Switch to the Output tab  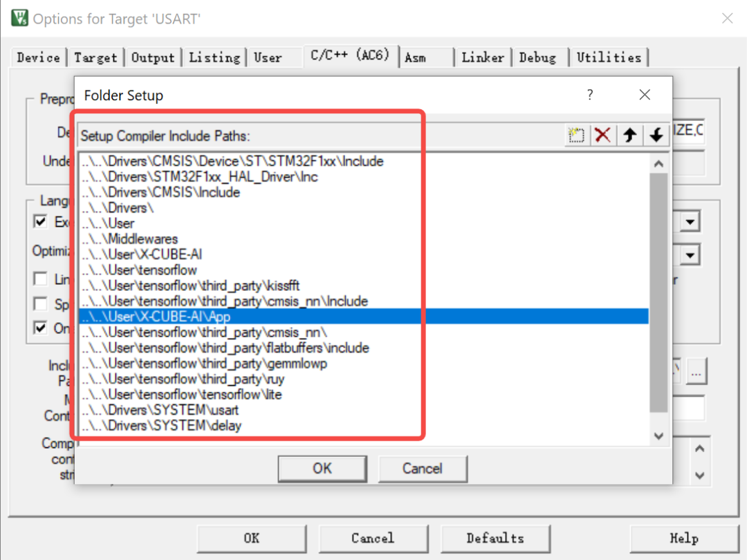coord(153,57)
